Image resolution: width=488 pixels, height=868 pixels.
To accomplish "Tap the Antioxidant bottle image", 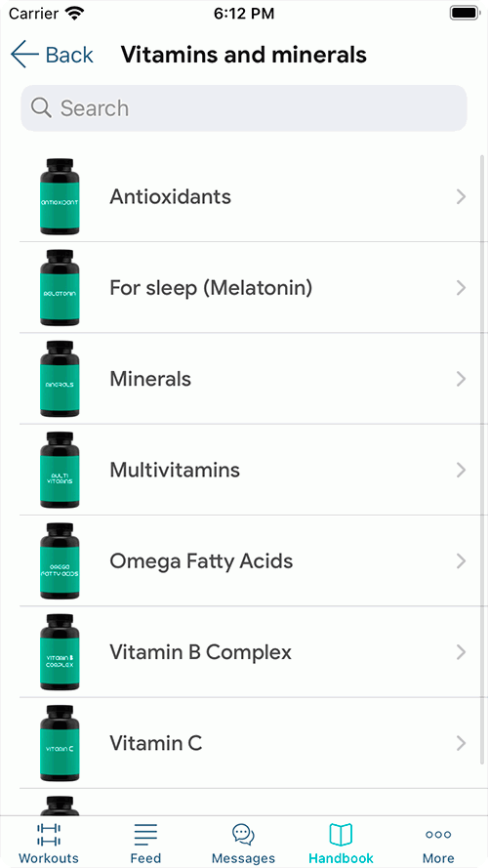I will [x=60, y=196].
